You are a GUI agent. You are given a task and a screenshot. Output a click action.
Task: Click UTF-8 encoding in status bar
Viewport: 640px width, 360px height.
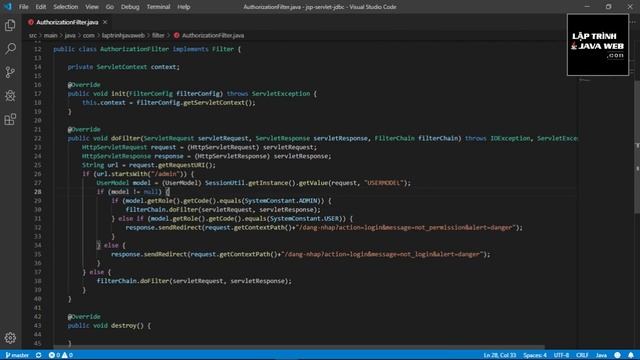[561, 355]
